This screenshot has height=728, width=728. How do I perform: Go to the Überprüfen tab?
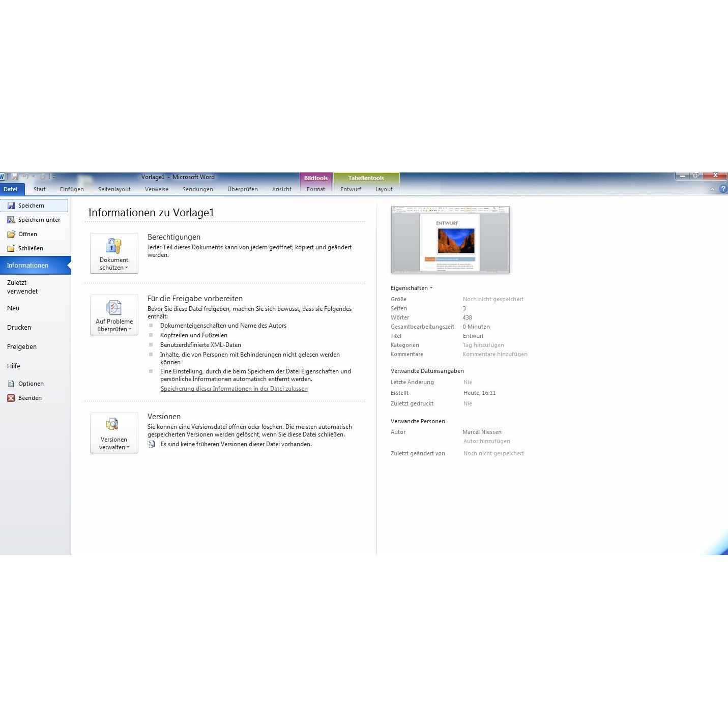pyautogui.click(x=243, y=189)
